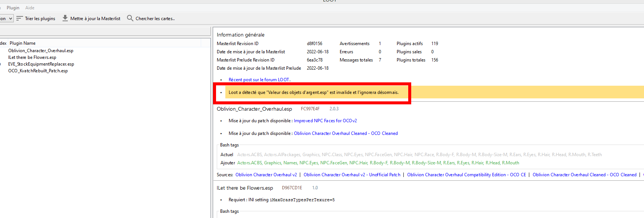Click the yellow invalid plugin warning message

(313, 92)
